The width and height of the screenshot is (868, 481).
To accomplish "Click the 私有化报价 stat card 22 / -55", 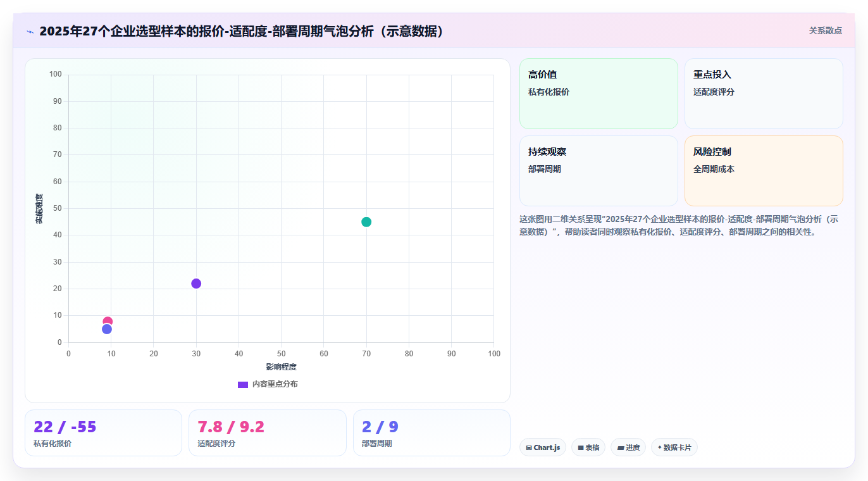I will coord(103,433).
